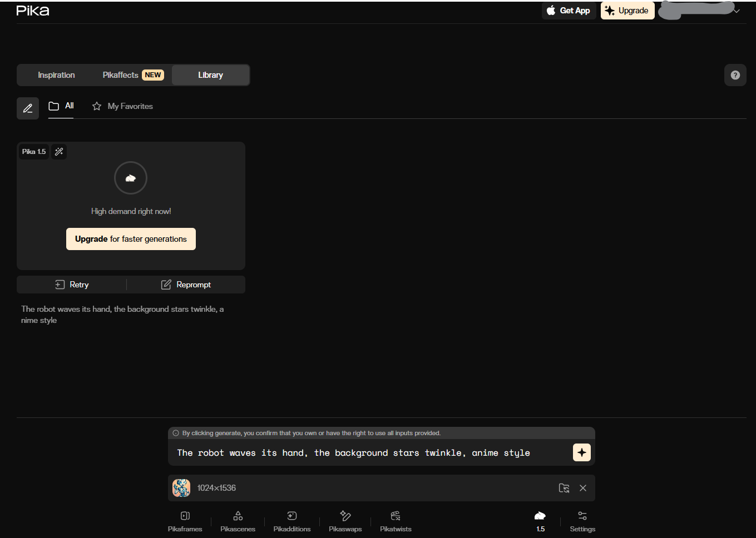Open the generation Settings icon
This screenshot has height=538, width=756.
point(582,516)
